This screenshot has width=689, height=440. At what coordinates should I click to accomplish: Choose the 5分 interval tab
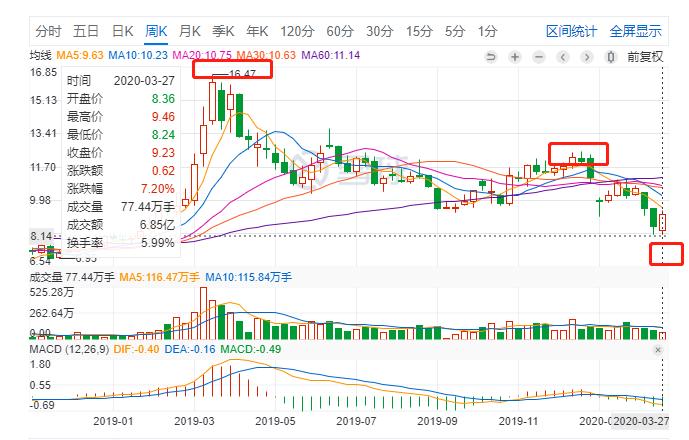[454, 31]
